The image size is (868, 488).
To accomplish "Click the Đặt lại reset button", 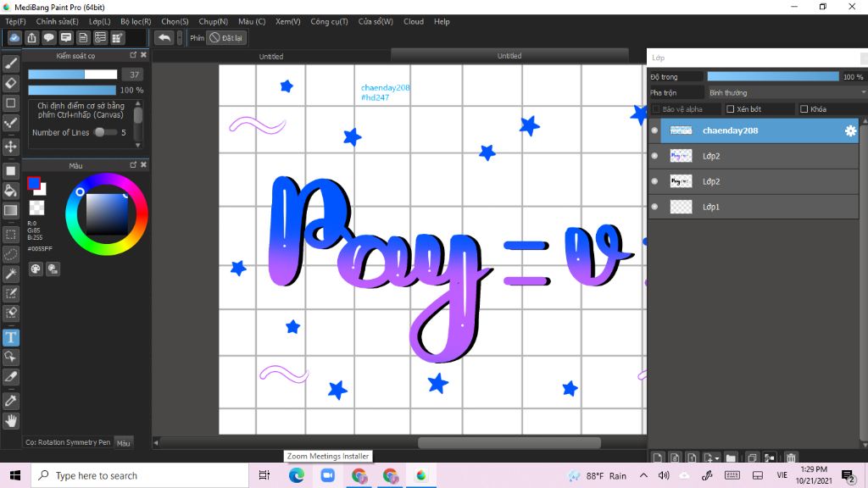I will tap(225, 37).
